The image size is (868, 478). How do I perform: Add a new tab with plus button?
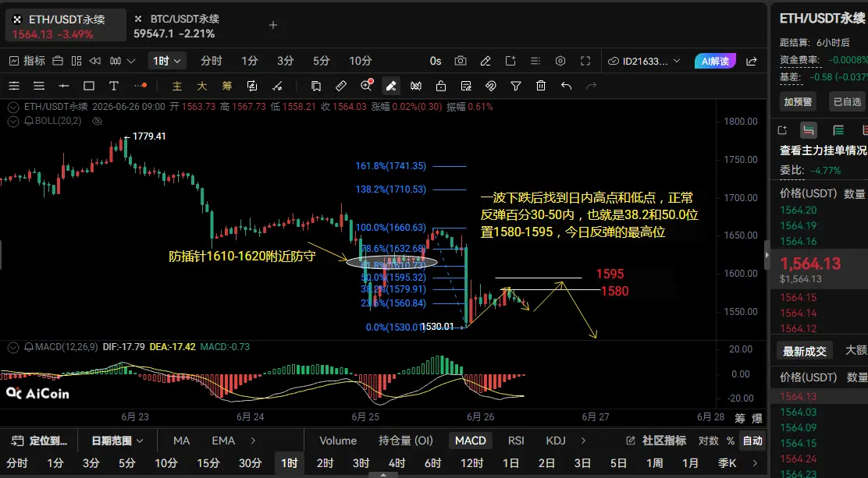pyautogui.click(x=272, y=26)
